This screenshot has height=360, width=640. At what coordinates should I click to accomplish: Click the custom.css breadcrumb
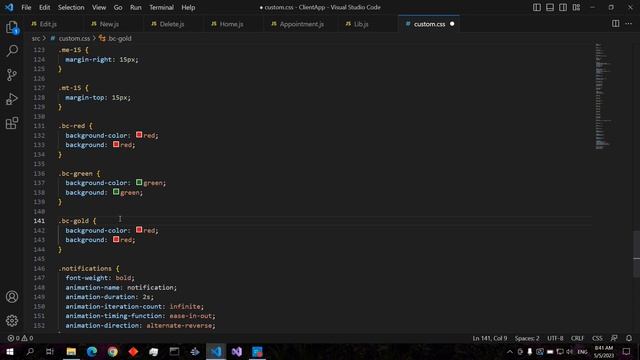[x=74, y=38]
